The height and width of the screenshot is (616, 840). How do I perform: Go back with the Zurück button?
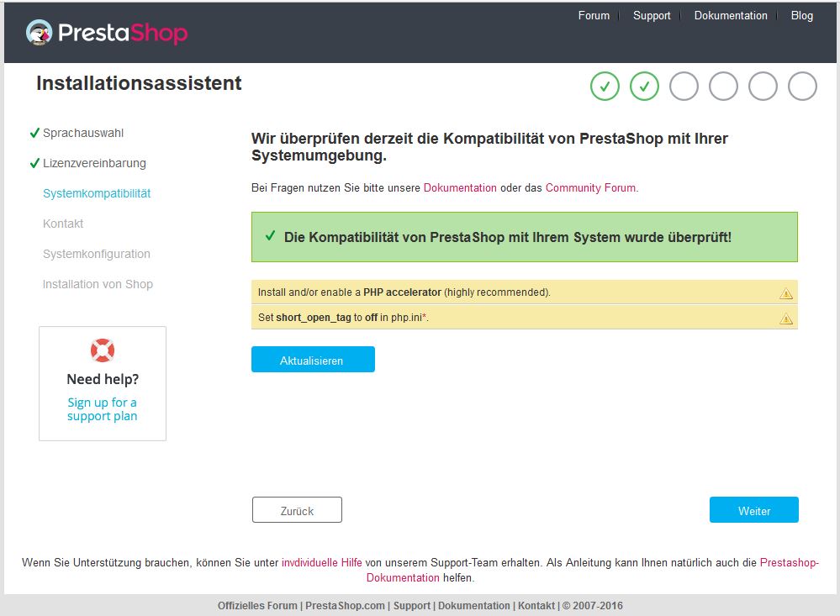point(297,510)
